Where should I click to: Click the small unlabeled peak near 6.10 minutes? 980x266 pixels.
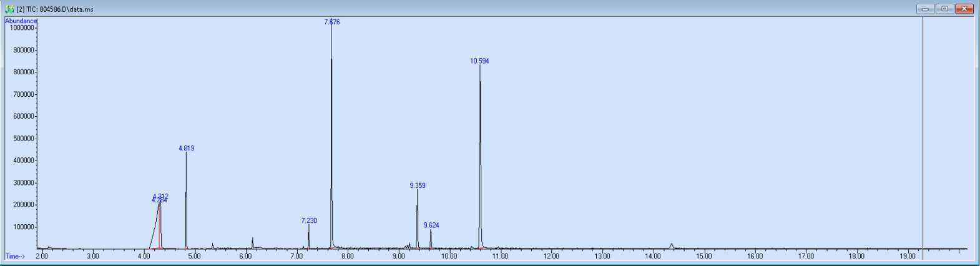tap(253, 243)
